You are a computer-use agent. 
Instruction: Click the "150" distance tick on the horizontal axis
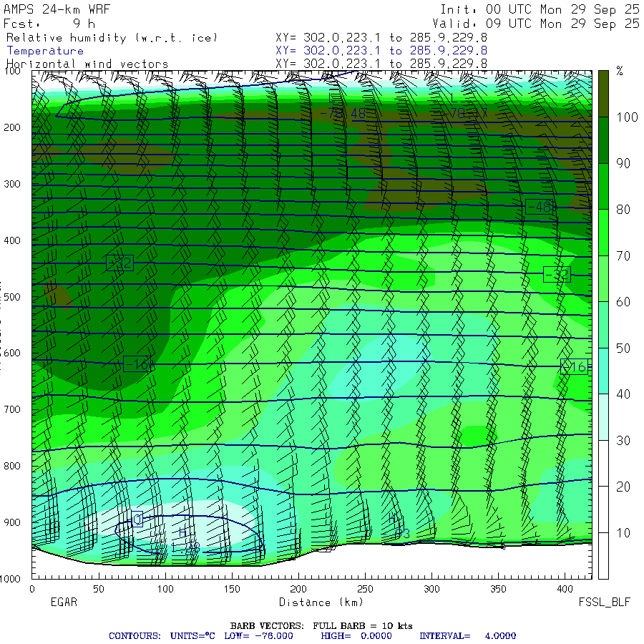[x=232, y=589]
